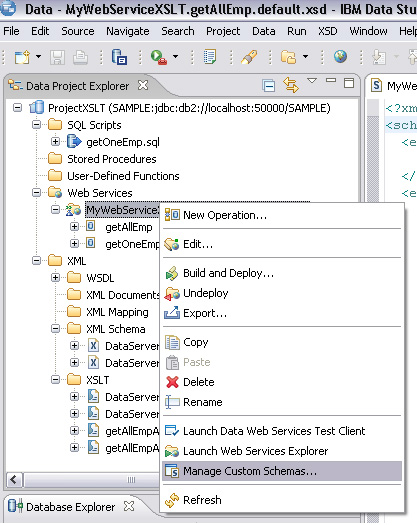Open the New wizard dropdown arrow
The height and width of the screenshot is (525, 417).
coord(39,57)
